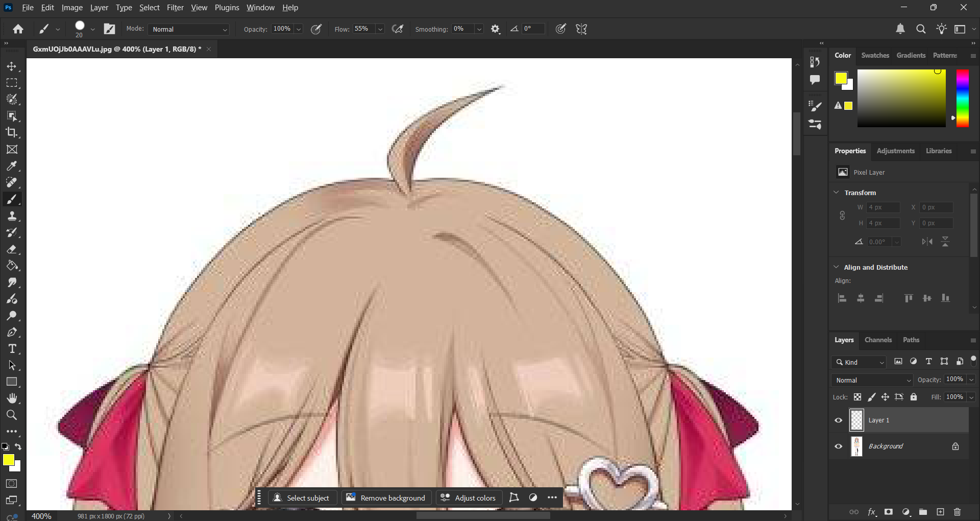This screenshot has width=980, height=521.
Task: Create a new layer with plus icon
Action: (940, 512)
